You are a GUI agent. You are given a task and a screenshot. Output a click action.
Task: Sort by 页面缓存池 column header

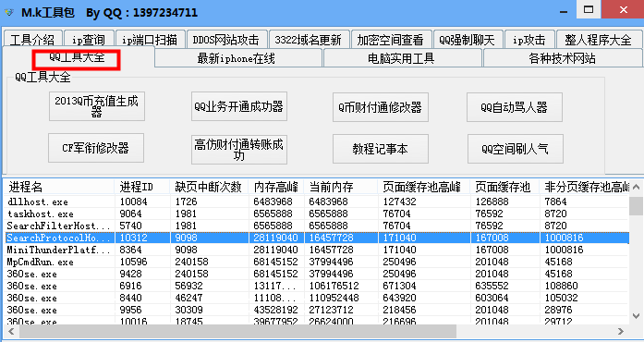(x=505, y=187)
